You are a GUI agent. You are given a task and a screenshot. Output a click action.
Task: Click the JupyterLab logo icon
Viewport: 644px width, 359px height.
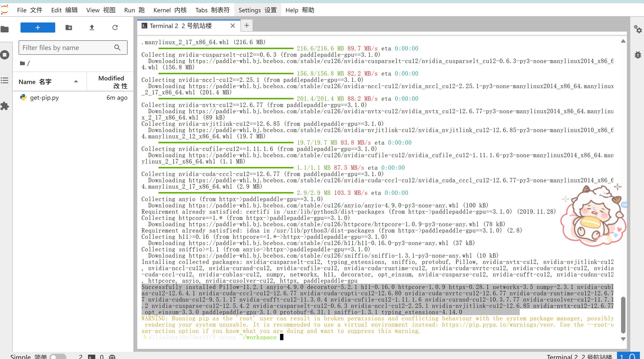5,10
